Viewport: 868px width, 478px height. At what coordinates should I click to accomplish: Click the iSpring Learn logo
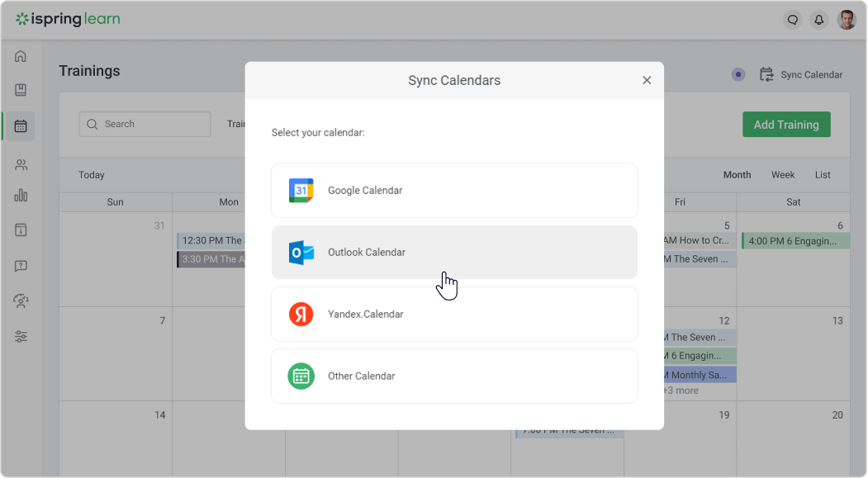click(68, 19)
